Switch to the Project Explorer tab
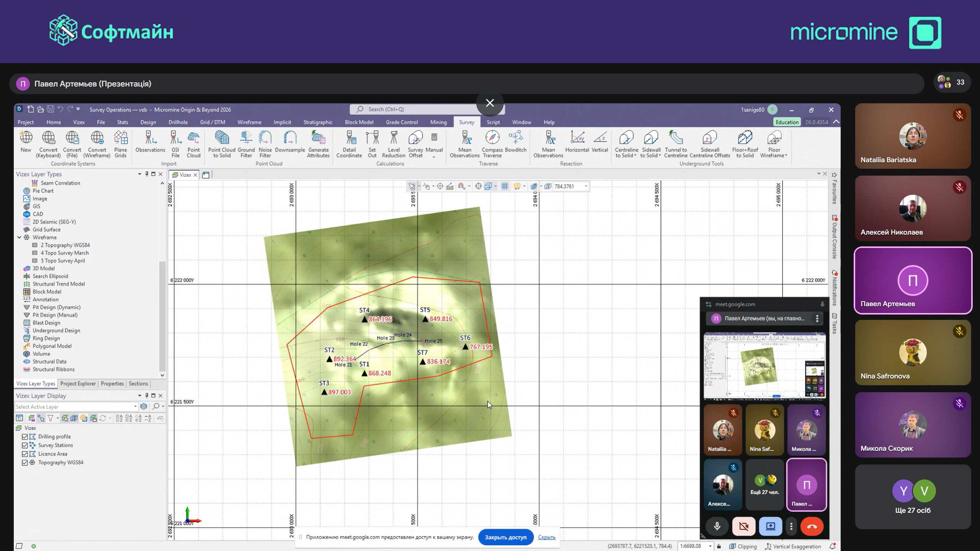This screenshot has height=551, width=980. tap(78, 383)
